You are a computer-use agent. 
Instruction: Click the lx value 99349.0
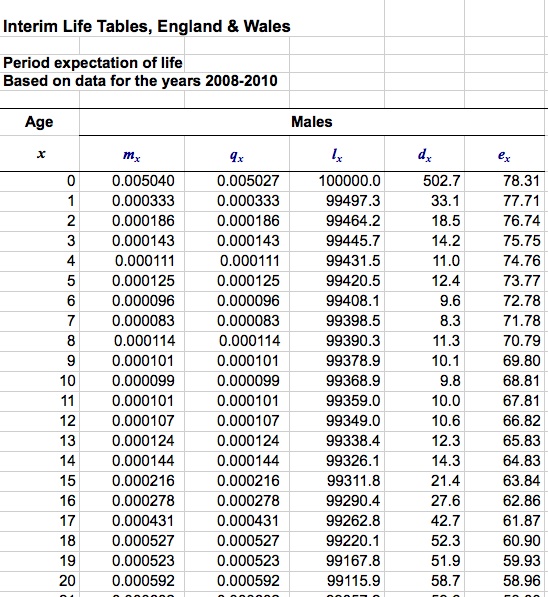[353, 421]
